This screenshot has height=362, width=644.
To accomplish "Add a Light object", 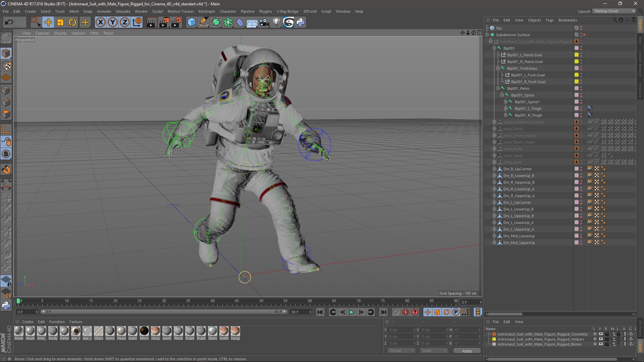I will [276, 22].
